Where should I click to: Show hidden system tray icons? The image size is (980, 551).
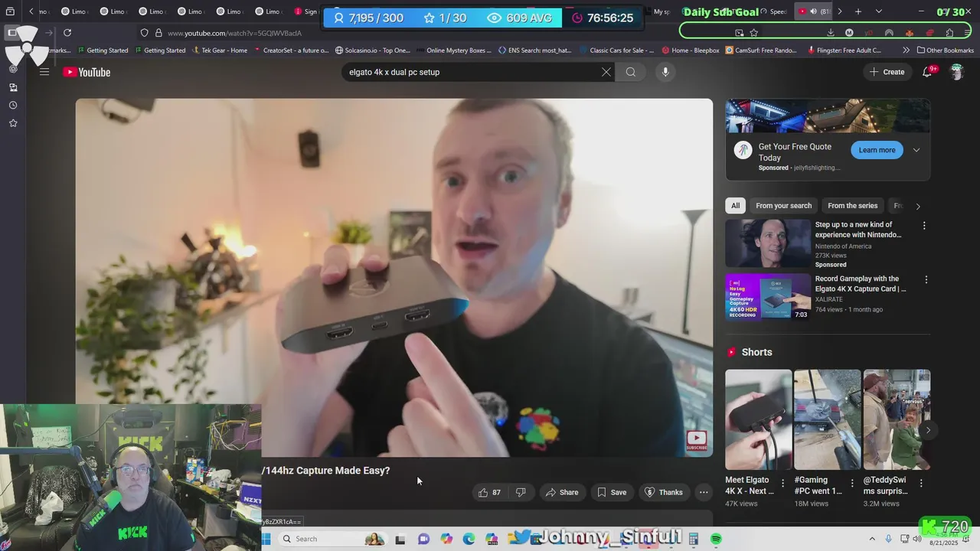pyautogui.click(x=871, y=539)
